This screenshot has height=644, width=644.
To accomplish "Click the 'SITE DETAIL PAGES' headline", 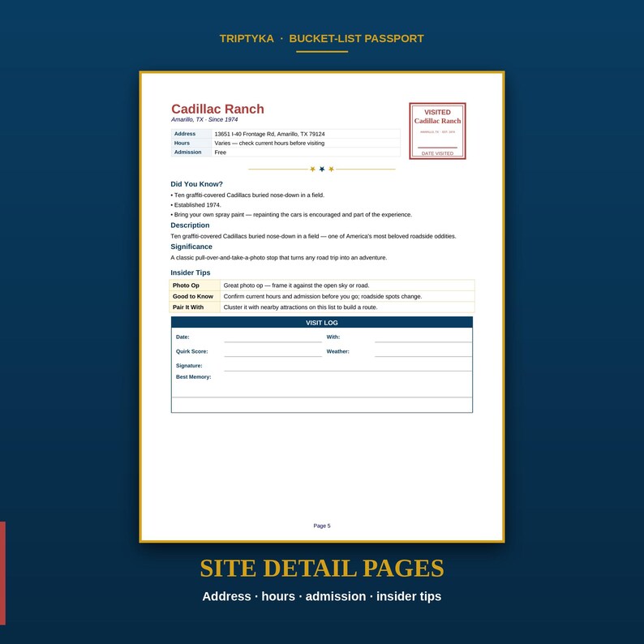I will [322, 569].
